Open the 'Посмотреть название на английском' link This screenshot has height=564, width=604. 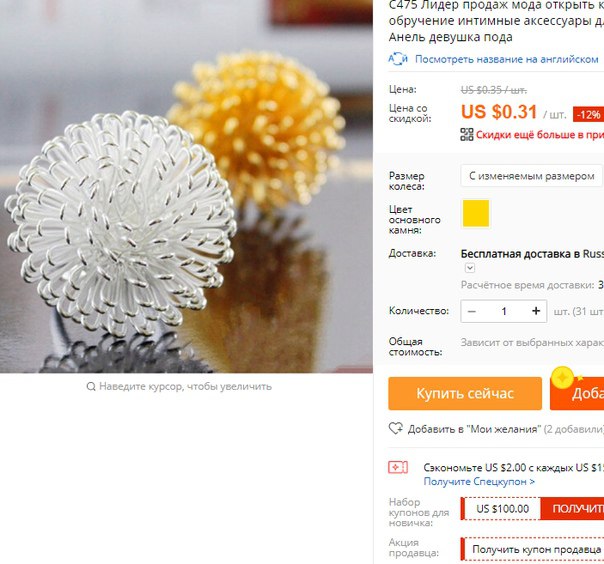point(507,59)
